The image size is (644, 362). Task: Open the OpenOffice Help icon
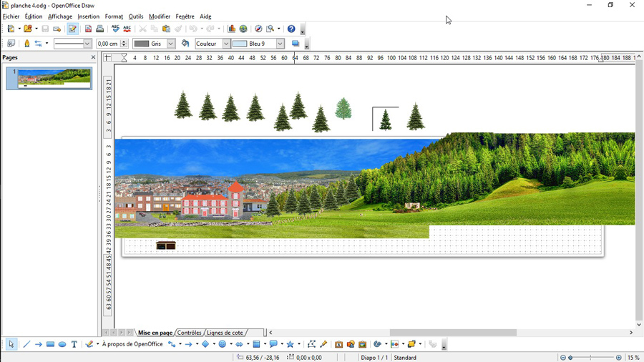291,29
